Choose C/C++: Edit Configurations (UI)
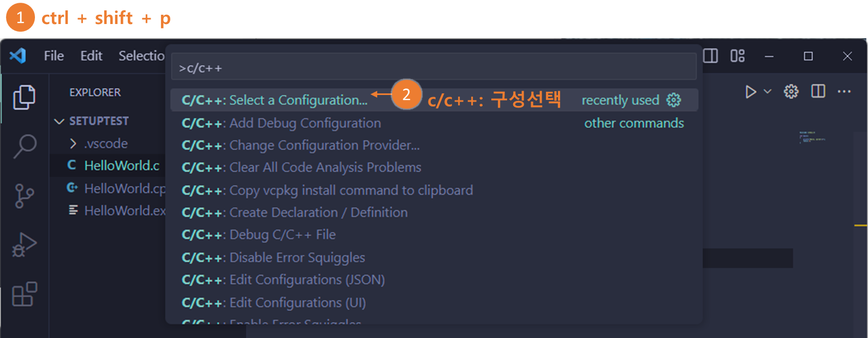The height and width of the screenshot is (338, 868). point(434,303)
